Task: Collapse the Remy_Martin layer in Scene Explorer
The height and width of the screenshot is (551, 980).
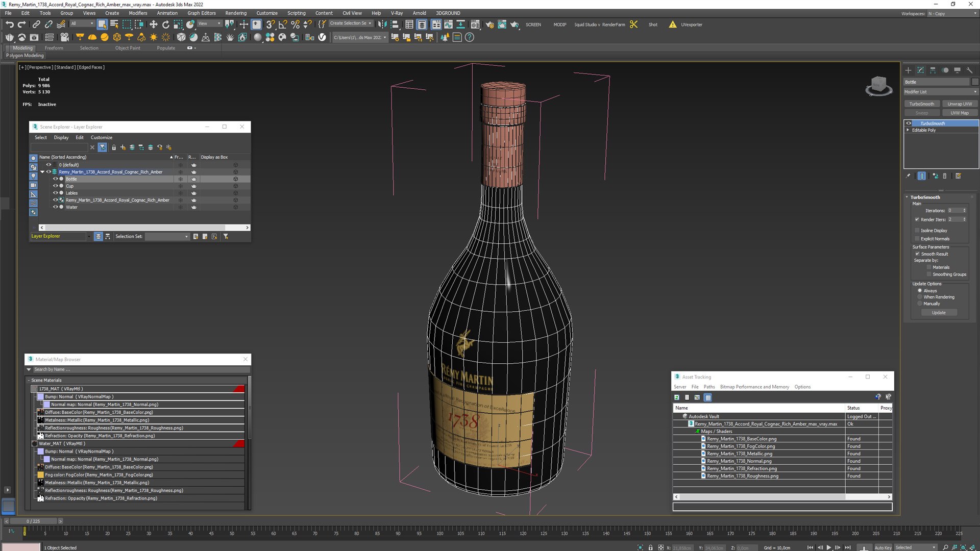Action: pyautogui.click(x=42, y=172)
